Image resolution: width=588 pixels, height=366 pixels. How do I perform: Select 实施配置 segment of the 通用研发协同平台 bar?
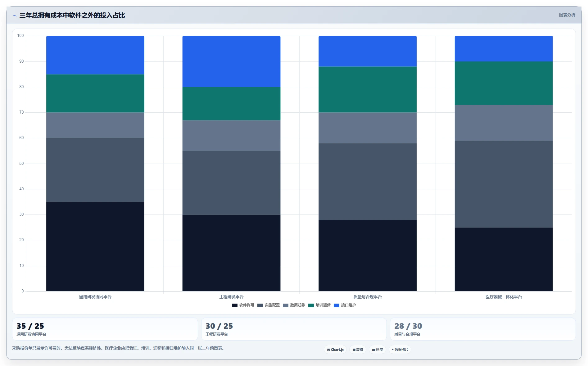pyautogui.click(x=95, y=170)
